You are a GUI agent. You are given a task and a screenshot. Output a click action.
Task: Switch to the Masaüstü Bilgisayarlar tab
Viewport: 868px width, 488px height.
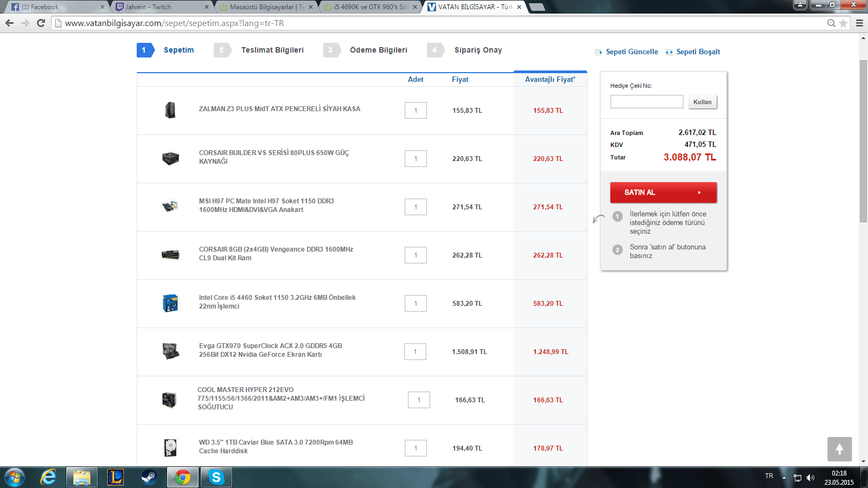(266, 7)
